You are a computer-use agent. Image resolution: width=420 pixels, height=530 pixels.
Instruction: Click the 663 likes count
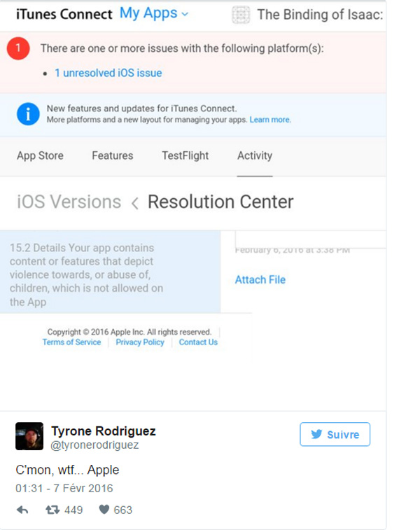[123, 510]
